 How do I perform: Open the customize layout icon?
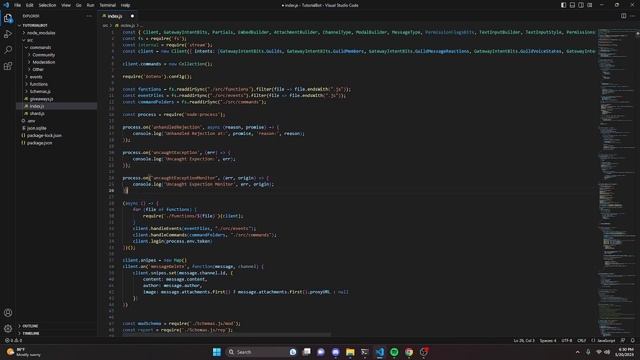590,5
